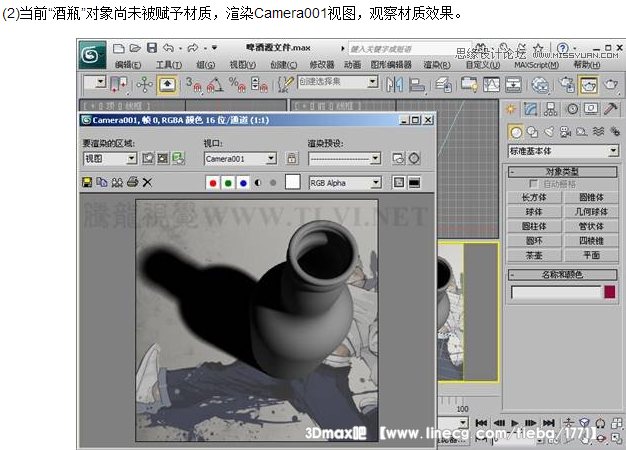Click the 长方体 object type button
Screen dimensions: 626x450
coord(533,198)
